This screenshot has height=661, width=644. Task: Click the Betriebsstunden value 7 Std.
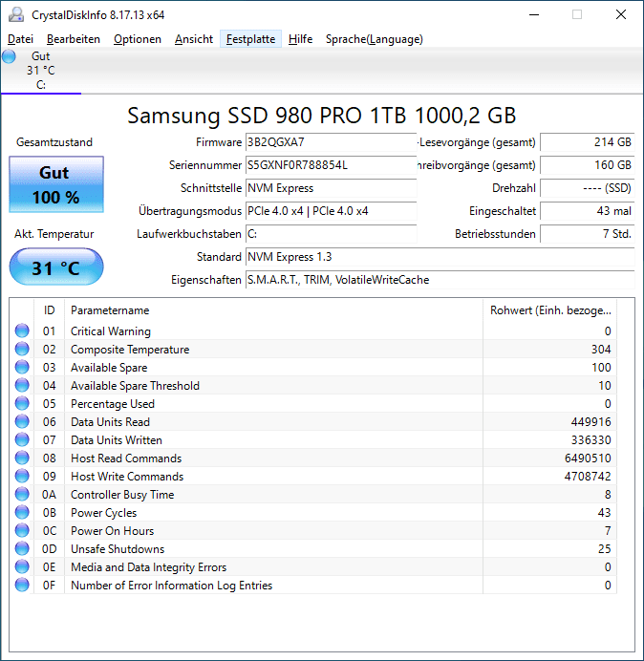(587, 234)
